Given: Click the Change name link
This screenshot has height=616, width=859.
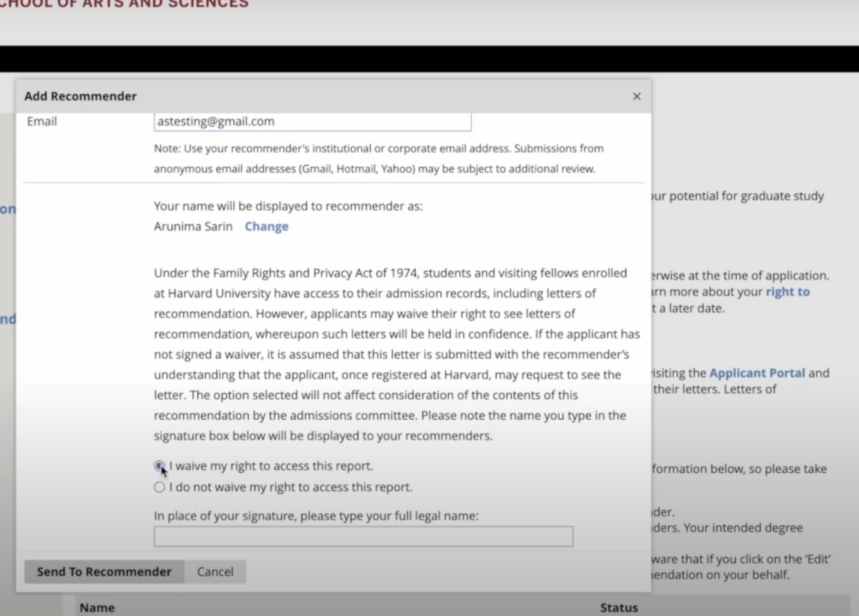Looking at the screenshot, I should [x=266, y=226].
